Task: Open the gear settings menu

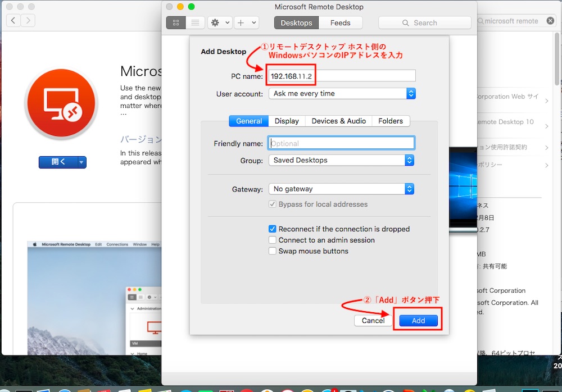Action: pos(220,22)
